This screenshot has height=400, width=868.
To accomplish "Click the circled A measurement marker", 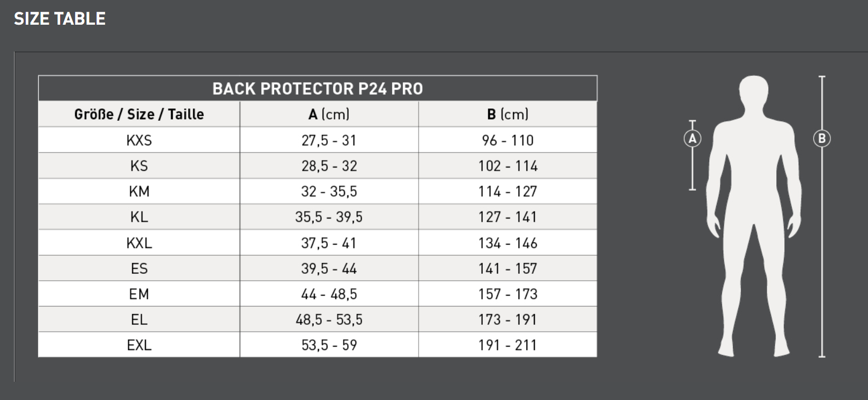I will coord(692,139).
